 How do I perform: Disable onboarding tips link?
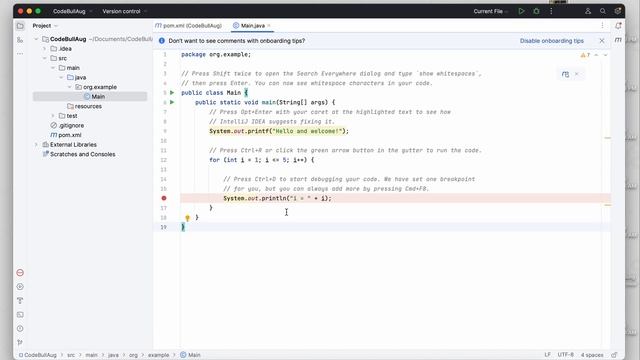(x=551, y=41)
